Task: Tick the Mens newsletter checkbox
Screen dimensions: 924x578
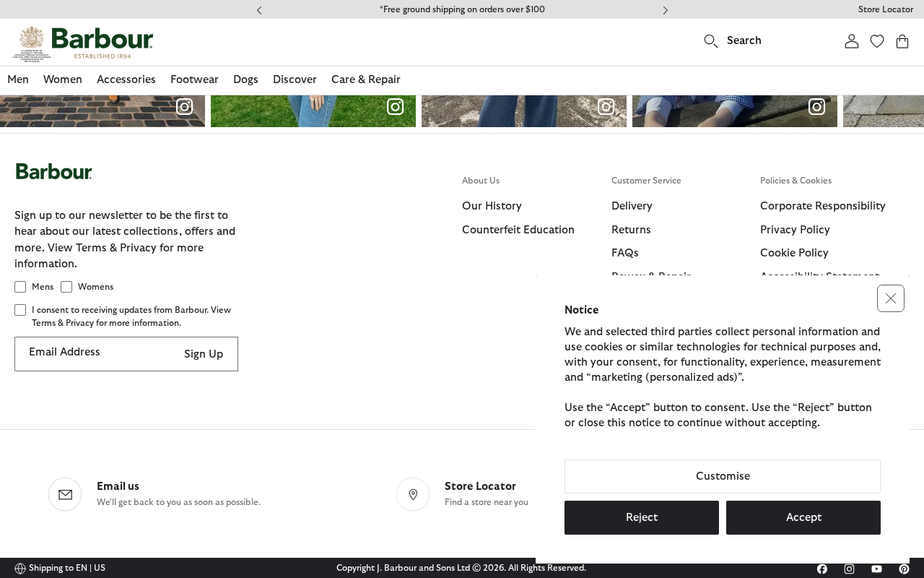Action: 20,287
